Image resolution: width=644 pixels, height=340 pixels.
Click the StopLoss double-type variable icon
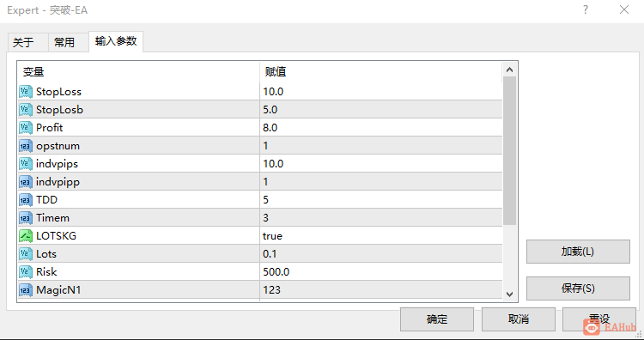pos(26,92)
